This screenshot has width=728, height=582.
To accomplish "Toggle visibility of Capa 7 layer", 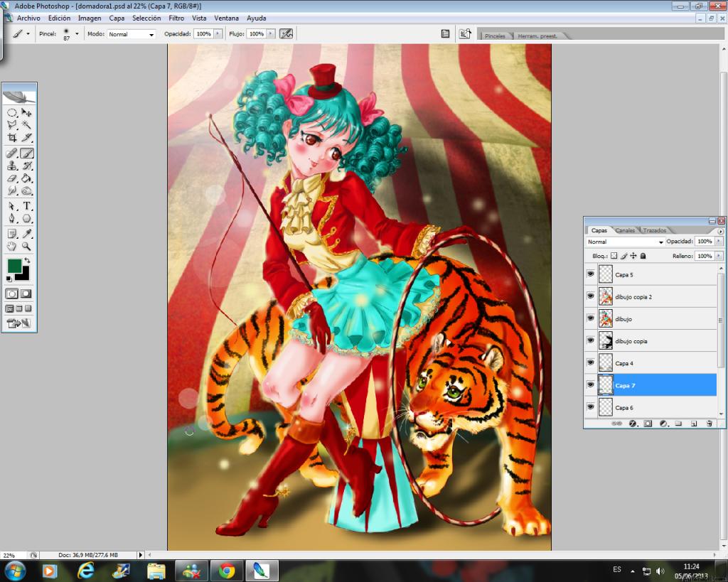I will coord(591,384).
